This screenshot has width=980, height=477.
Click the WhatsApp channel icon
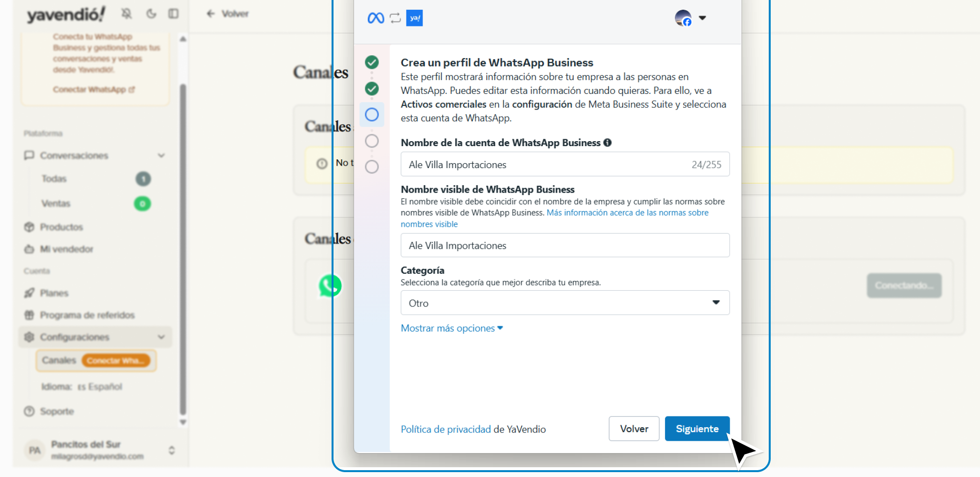[330, 285]
